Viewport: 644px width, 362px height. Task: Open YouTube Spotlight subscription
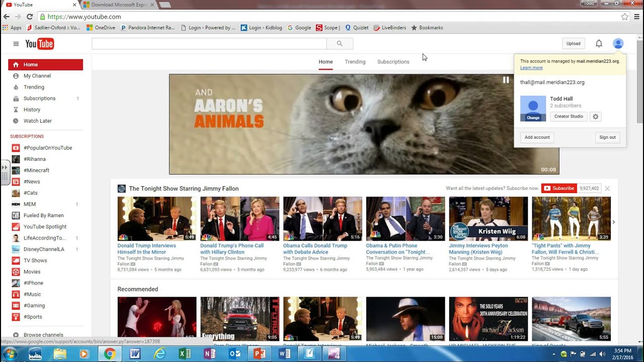45,227
